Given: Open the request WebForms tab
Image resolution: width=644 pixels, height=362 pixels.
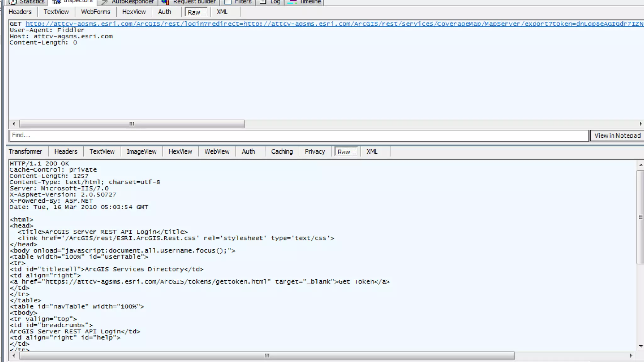Looking at the screenshot, I should 96,12.
